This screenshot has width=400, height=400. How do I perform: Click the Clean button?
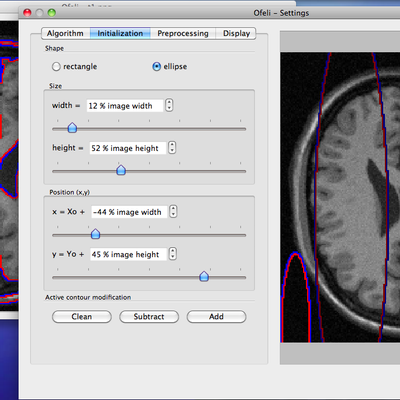pyautogui.click(x=82, y=317)
